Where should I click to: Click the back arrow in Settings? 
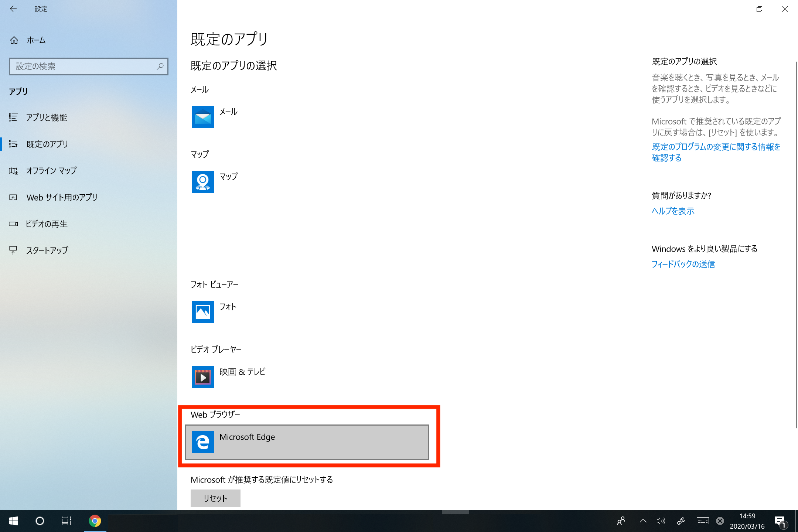[13, 9]
